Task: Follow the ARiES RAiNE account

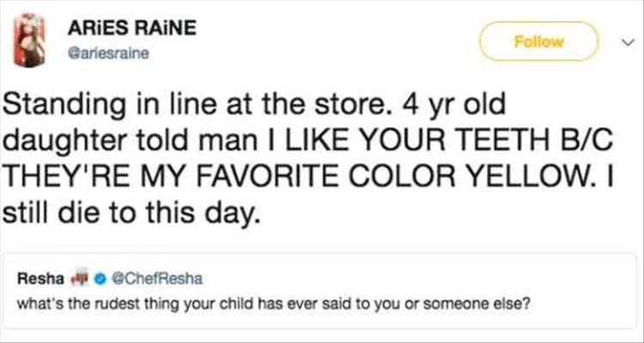Action: [538, 40]
